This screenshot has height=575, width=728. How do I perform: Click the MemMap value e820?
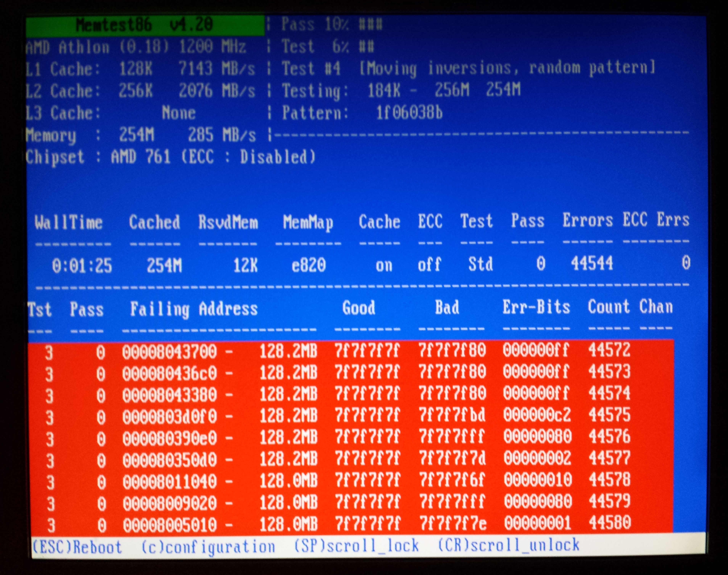(309, 265)
